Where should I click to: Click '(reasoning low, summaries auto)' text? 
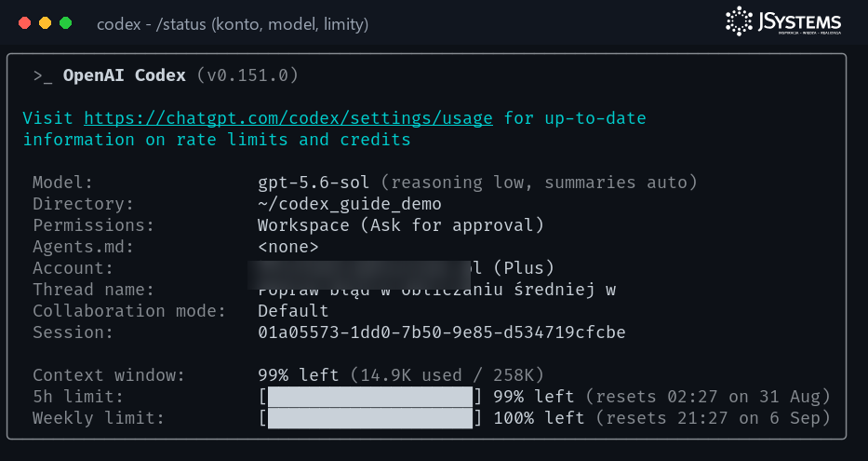click(540, 183)
